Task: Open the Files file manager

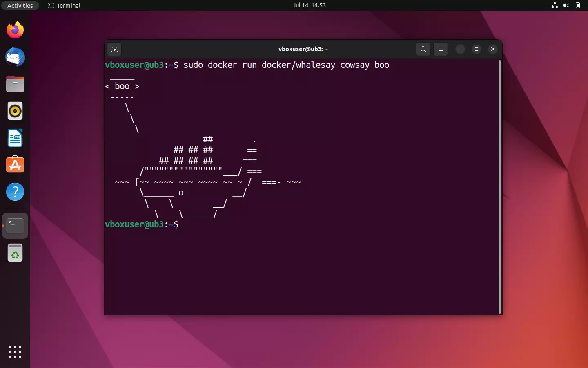Action: point(15,84)
